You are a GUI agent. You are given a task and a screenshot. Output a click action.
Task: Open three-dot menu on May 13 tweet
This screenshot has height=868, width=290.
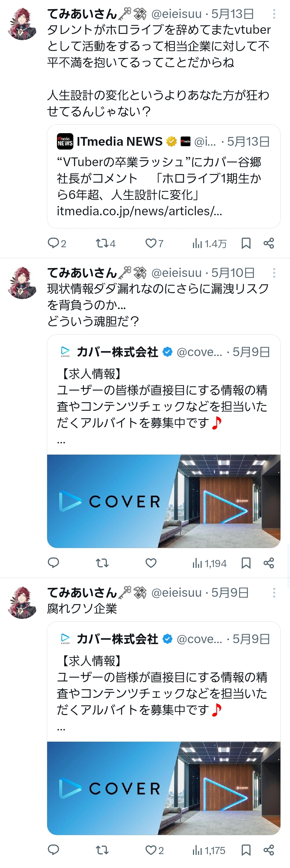pos(274,14)
